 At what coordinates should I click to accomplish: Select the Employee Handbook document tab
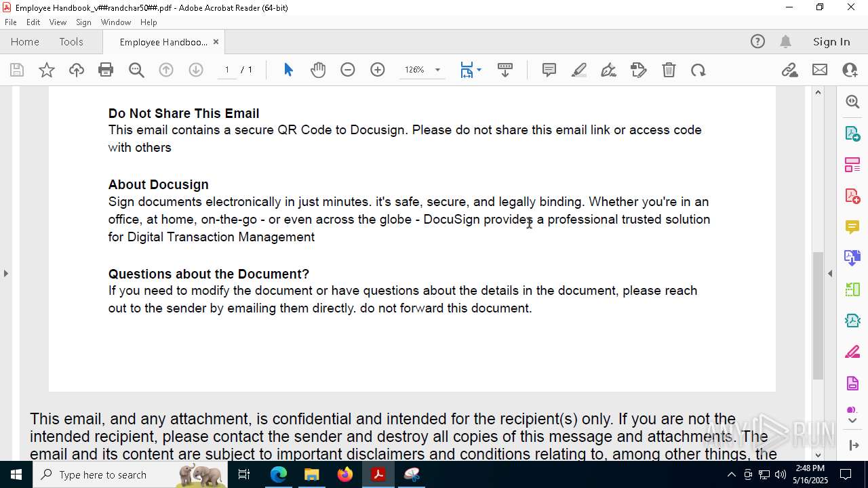pyautogui.click(x=163, y=42)
